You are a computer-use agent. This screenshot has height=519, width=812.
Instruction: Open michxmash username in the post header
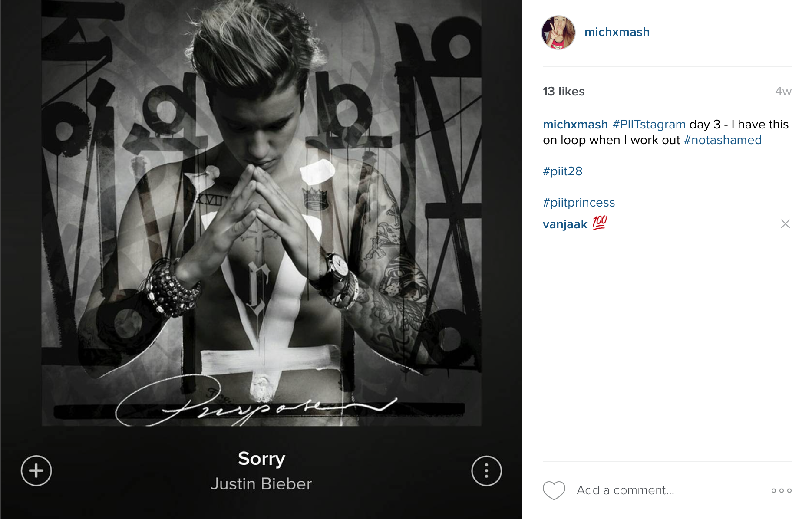[x=617, y=32]
